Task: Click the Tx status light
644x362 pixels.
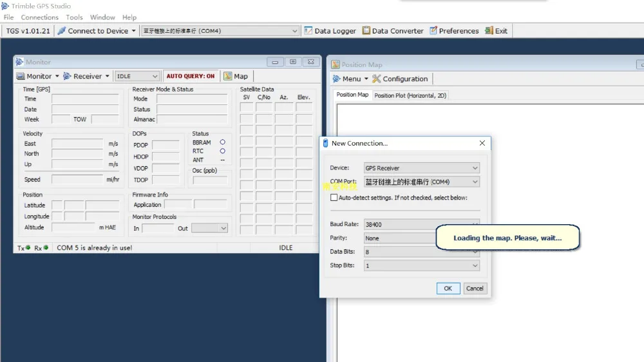Action: (x=28, y=247)
